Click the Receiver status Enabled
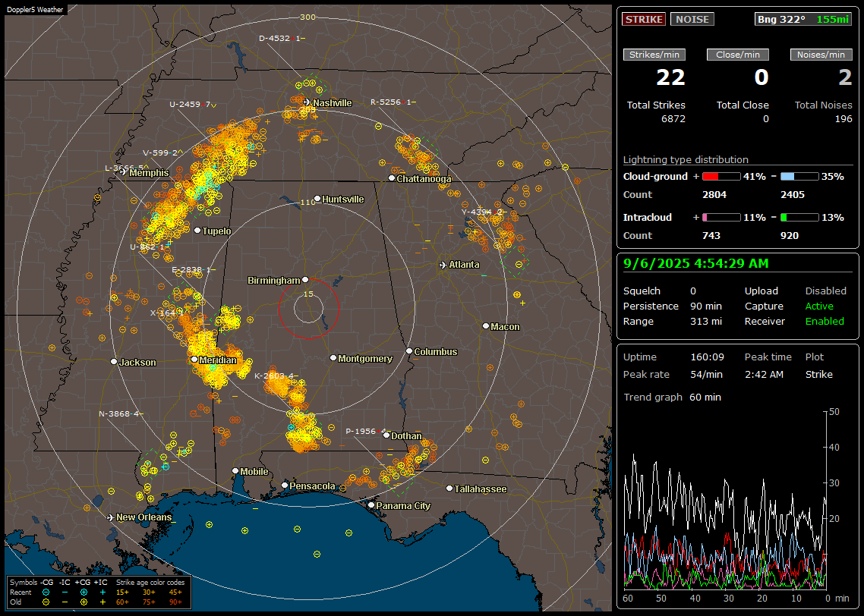864x616 pixels. pos(825,322)
